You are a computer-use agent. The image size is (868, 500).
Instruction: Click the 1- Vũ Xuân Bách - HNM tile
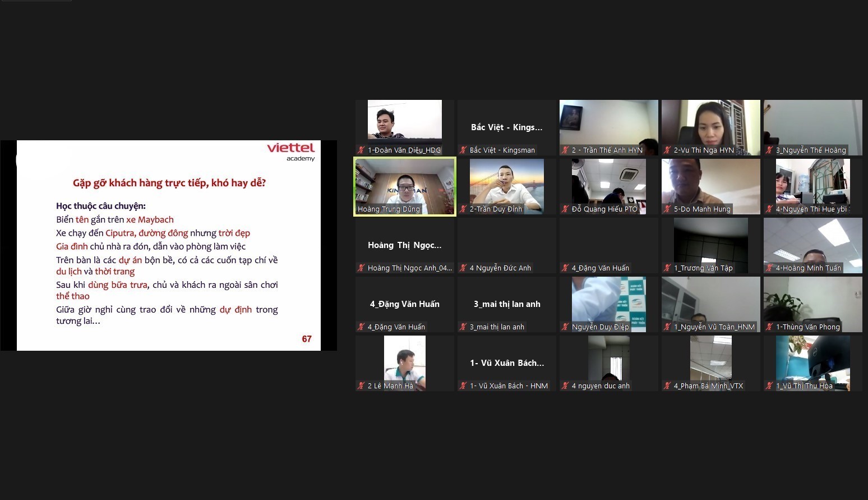pos(507,363)
